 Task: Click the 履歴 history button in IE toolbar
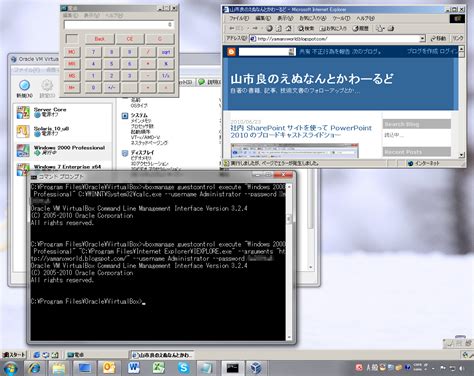point(360,29)
